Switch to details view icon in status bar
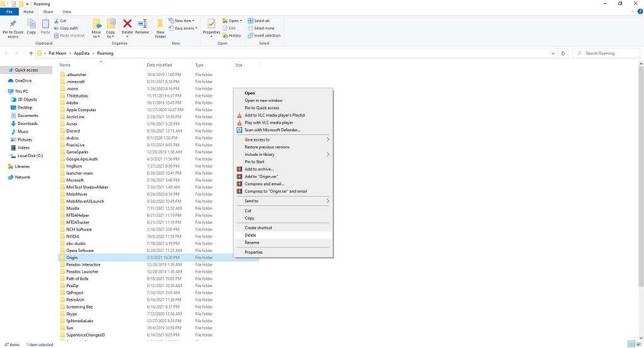Viewport: 644px width, 348px height. [631, 344]
